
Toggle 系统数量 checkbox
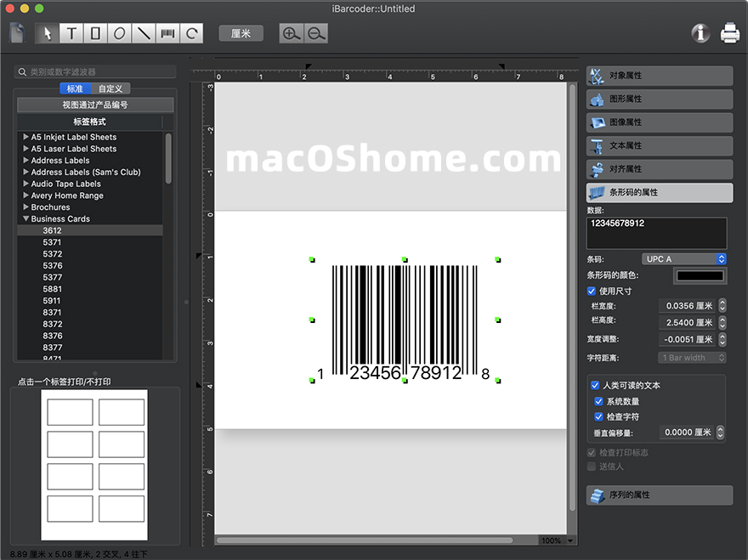598,401
